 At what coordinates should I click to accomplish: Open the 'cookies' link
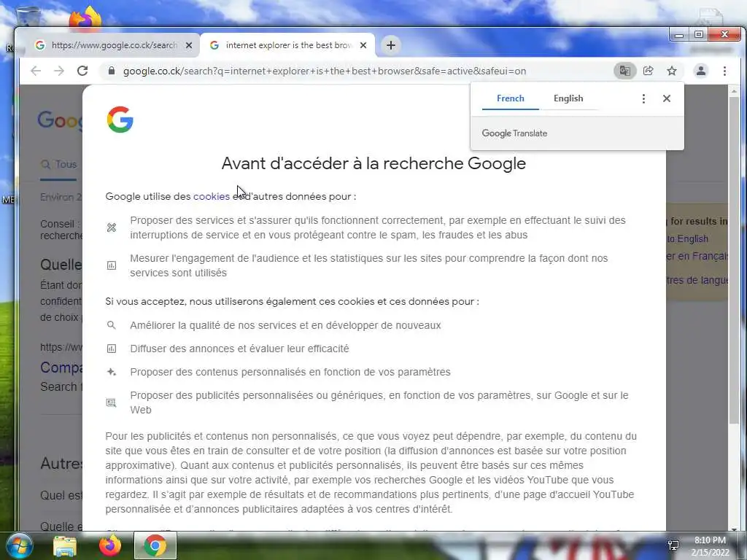212,196
